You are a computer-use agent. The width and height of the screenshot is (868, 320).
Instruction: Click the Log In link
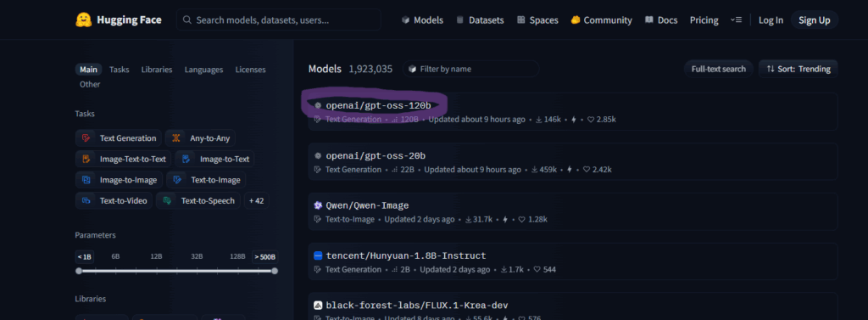tap(771, 20)
